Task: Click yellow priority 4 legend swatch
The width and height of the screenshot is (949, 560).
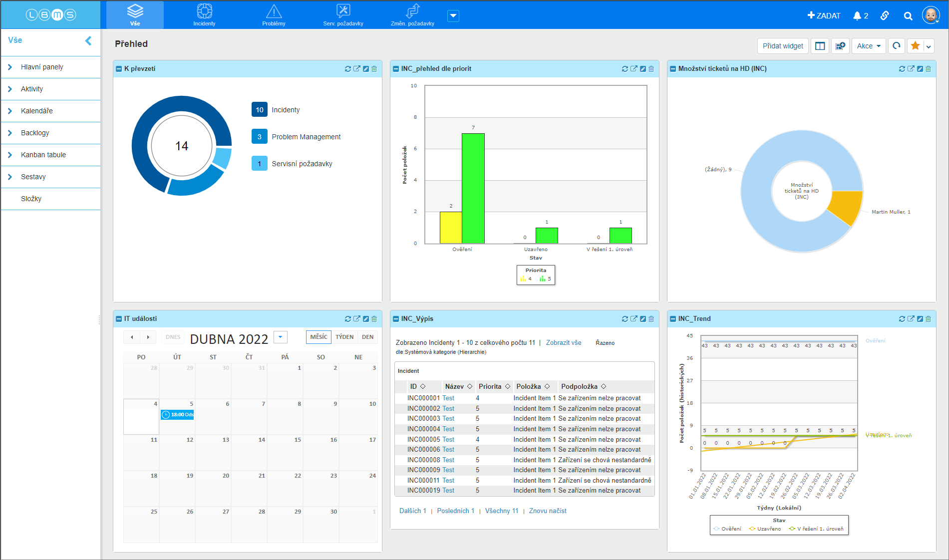Action: (x=523, y=279)
